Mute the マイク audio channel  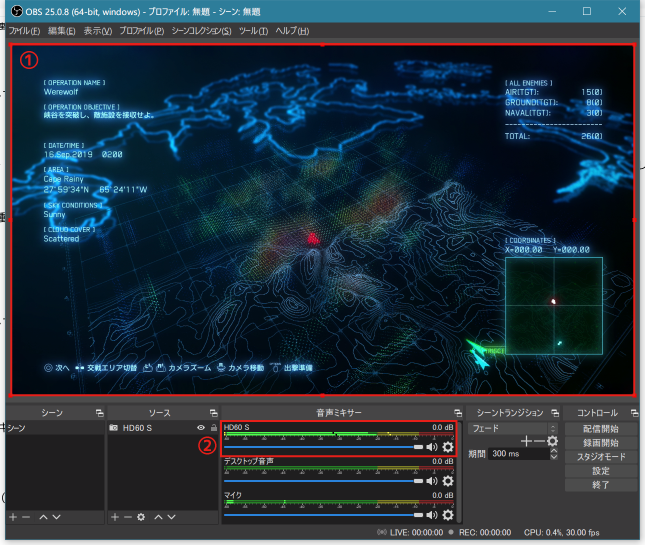click(432, 515)
